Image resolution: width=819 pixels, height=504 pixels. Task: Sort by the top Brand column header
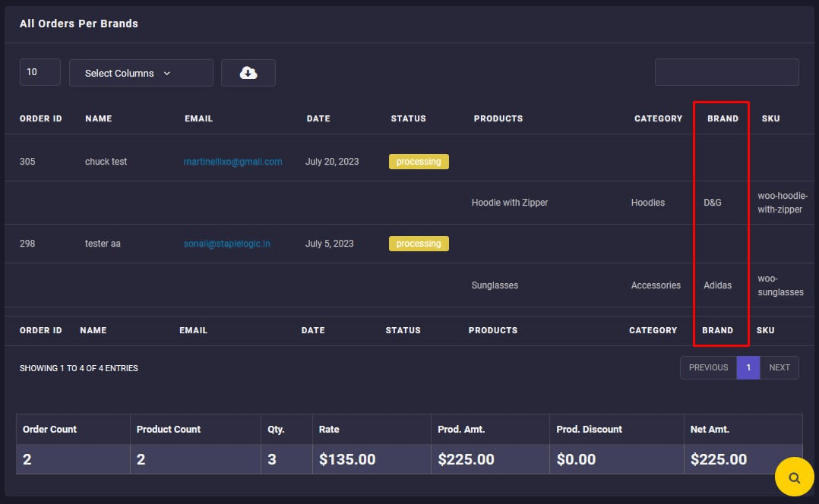tap(723, 118)
